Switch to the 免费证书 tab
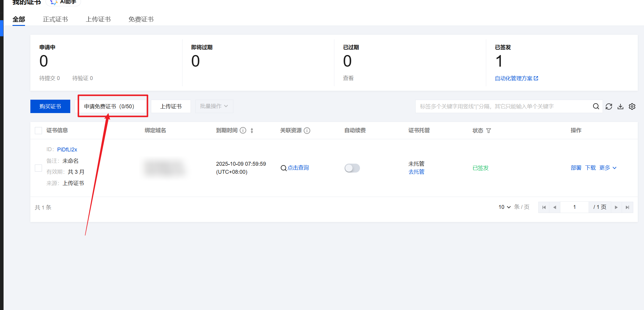The height and width of the screenshot is (310, 644). [141, 19]
